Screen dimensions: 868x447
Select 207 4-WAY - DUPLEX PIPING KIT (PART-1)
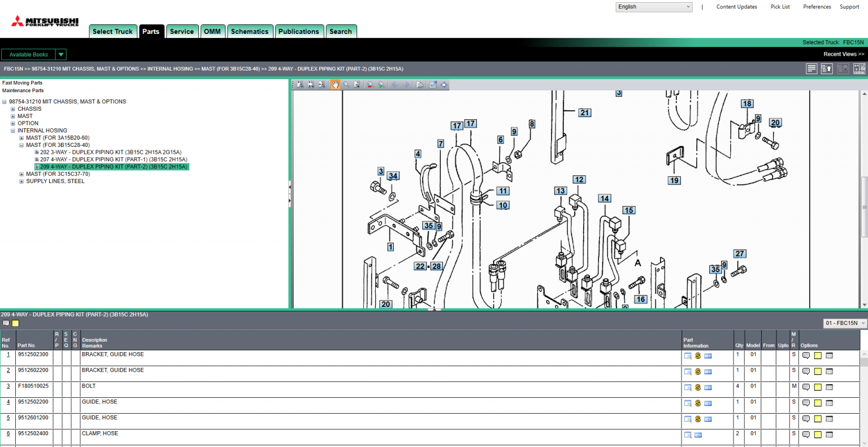pyautogui.click(x=114, y=160)
